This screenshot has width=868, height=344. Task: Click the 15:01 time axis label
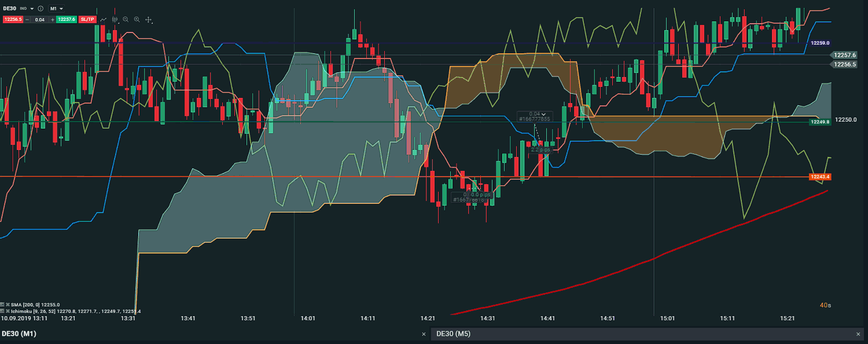coord(668,318)
